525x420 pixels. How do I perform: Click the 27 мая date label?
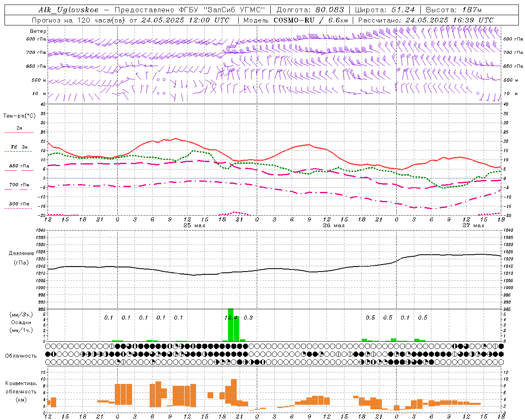coord(473,226)
